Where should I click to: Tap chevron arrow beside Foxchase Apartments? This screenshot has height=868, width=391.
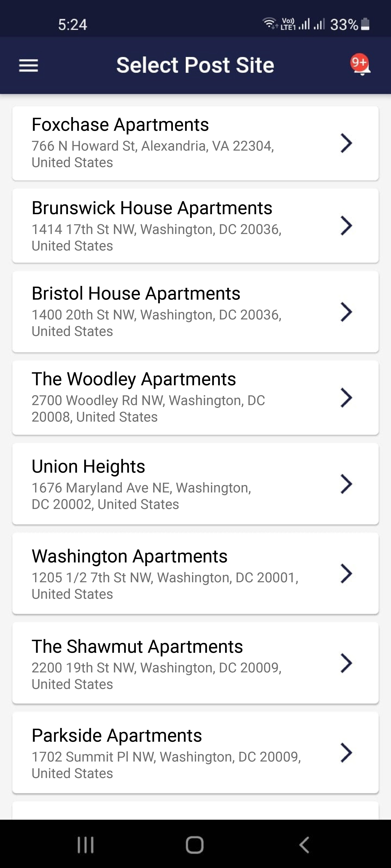[346, 143]
